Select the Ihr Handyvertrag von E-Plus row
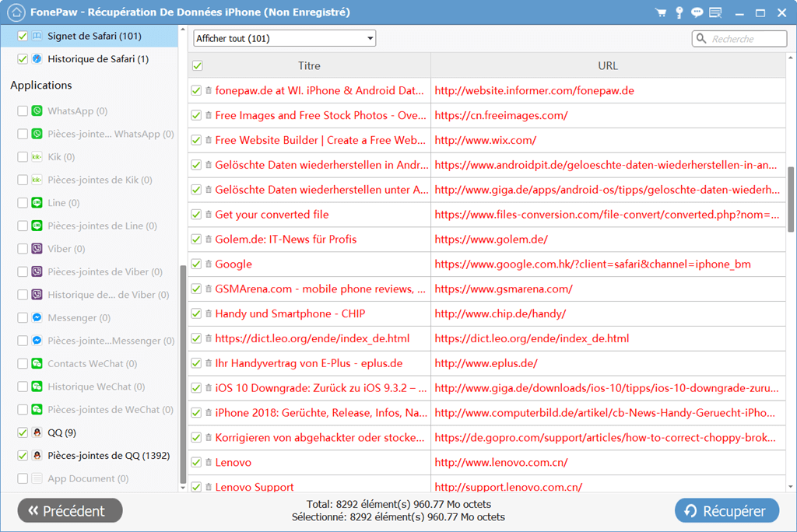The width and height of the screenshot is (797, 532). click(487, 363)
